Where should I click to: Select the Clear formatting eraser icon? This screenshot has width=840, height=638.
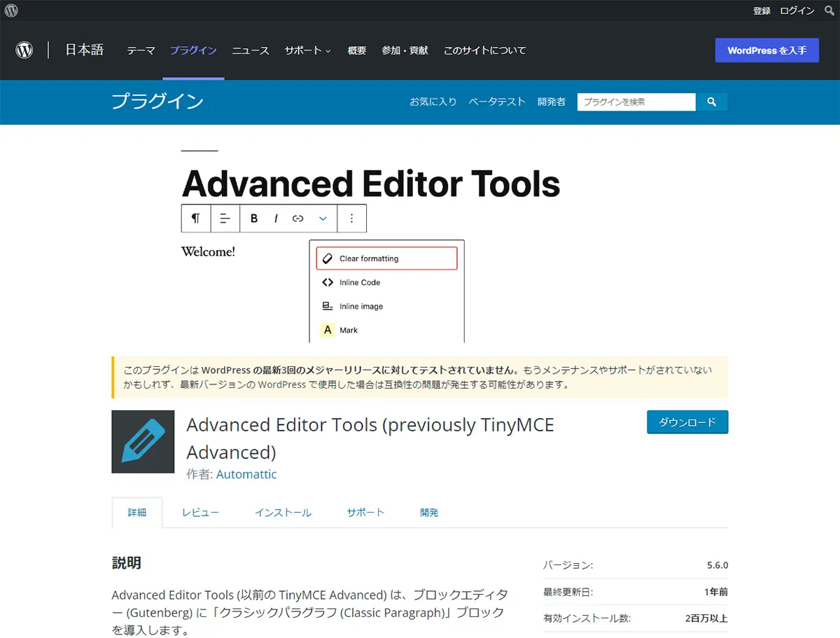328,258
